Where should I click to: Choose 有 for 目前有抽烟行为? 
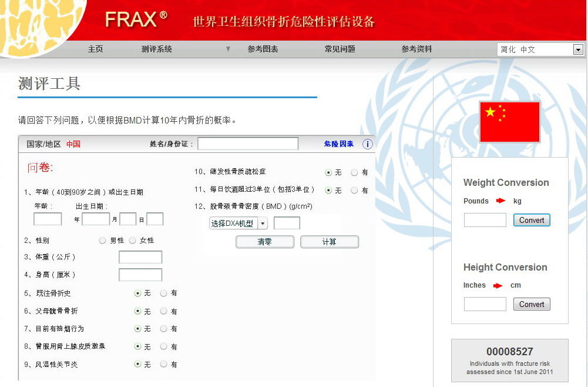pyautogui.click(x=163, y=328)
